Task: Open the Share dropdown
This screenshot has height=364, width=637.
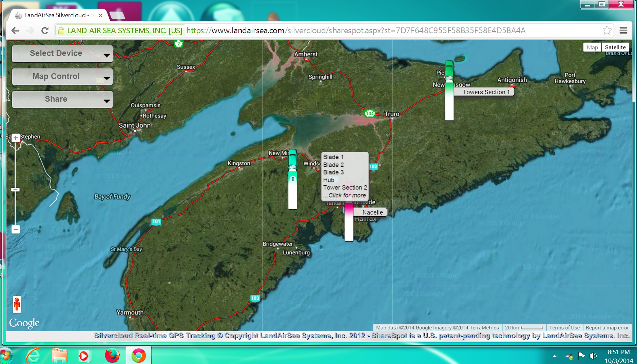Action: (62, 99)
